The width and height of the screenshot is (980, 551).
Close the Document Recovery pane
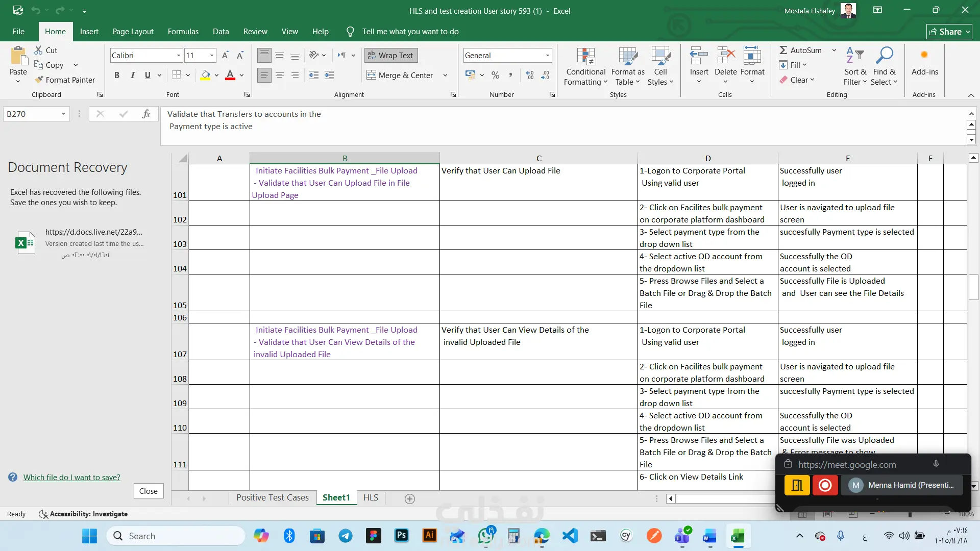[148, 491]
